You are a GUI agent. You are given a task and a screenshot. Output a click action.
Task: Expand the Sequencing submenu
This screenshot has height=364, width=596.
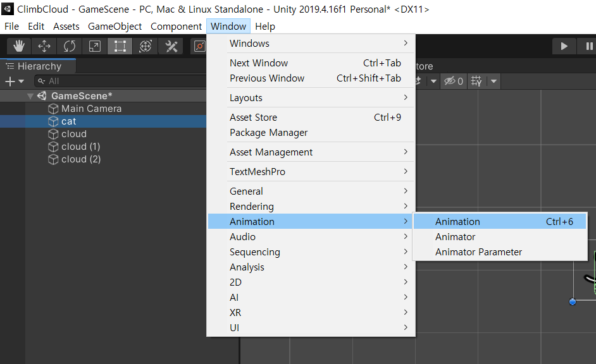coord(312,252)
